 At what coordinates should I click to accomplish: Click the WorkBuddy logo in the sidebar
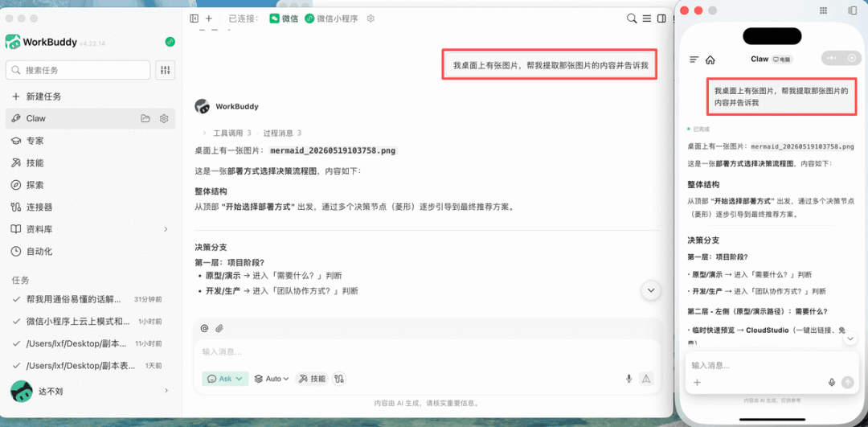13,42
